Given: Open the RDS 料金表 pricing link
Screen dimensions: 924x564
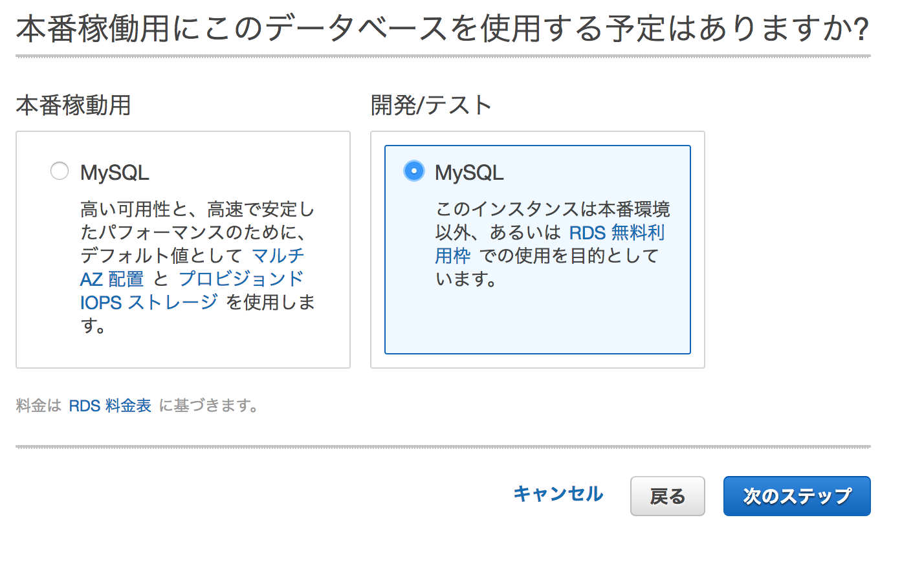Looking at the screenshot, I should (x=111, y=406).
